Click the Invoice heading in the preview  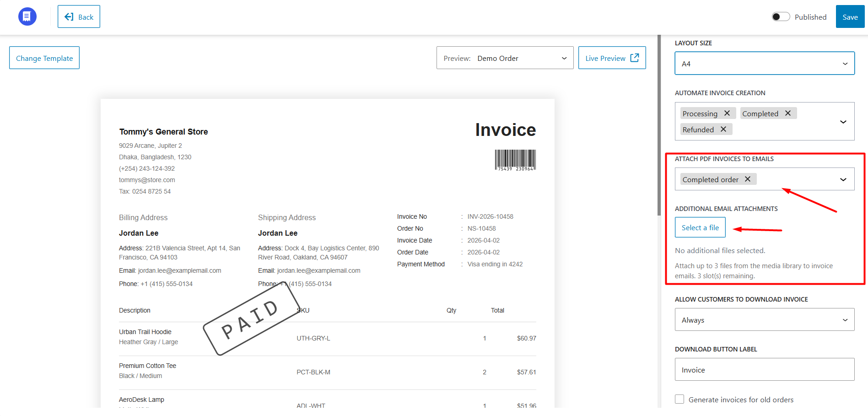tap(506, 130)
